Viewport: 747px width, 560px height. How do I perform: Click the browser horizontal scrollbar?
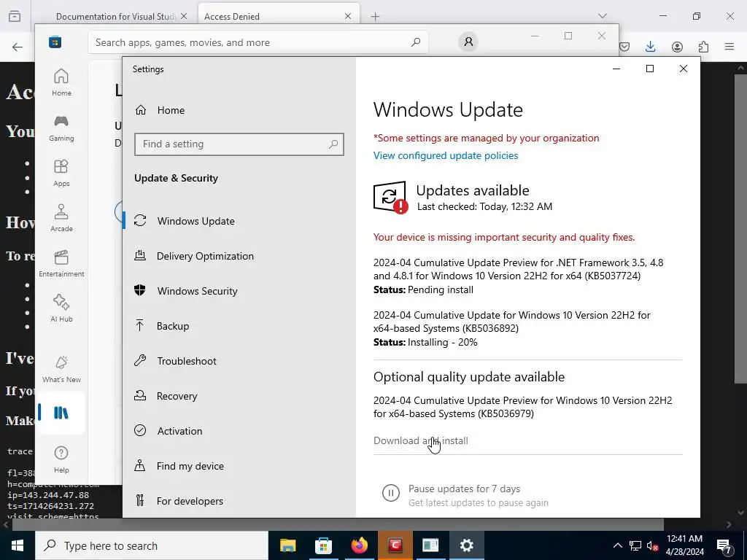338,524
